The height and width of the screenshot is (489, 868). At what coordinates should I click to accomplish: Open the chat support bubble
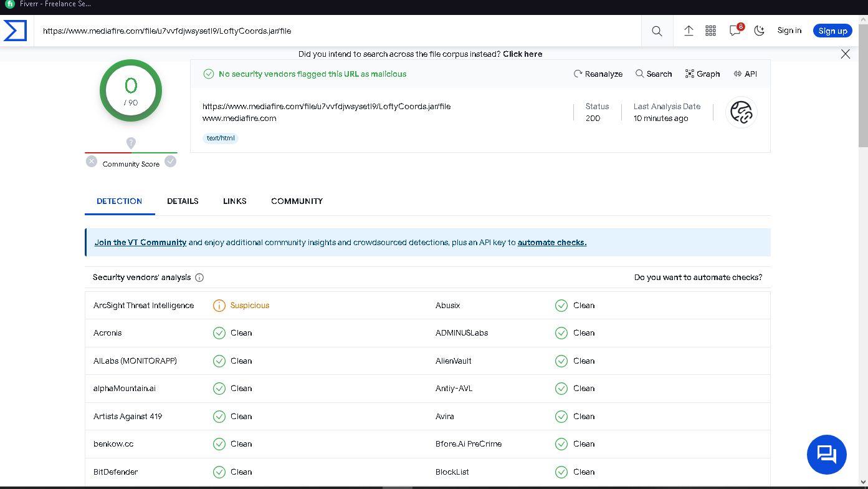(x=827, y=455)
